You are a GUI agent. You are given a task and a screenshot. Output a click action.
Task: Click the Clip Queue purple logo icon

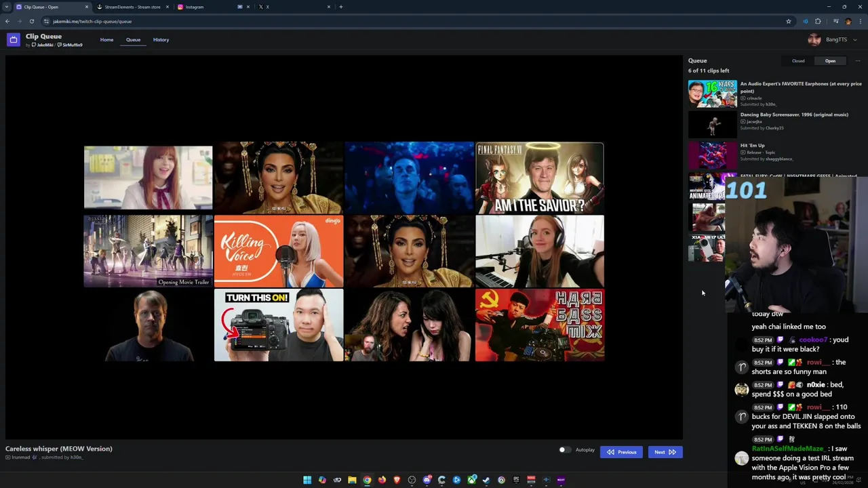(13, 39)
